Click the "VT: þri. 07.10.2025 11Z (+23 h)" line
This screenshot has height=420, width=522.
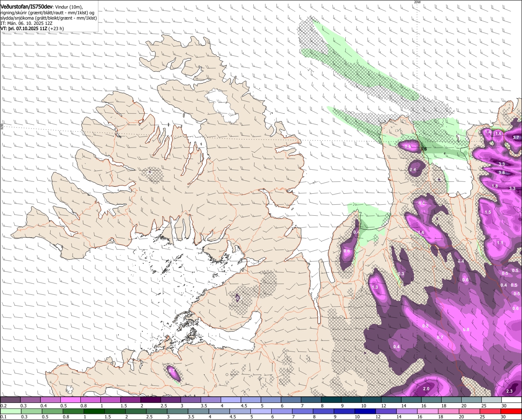32,29
